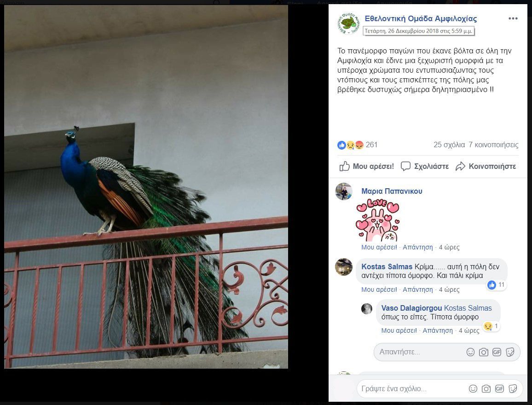The image size is (532, 405).
Task: Click the Μου αρέσει! thumbs-up button
Action: [x=367, y=166]
